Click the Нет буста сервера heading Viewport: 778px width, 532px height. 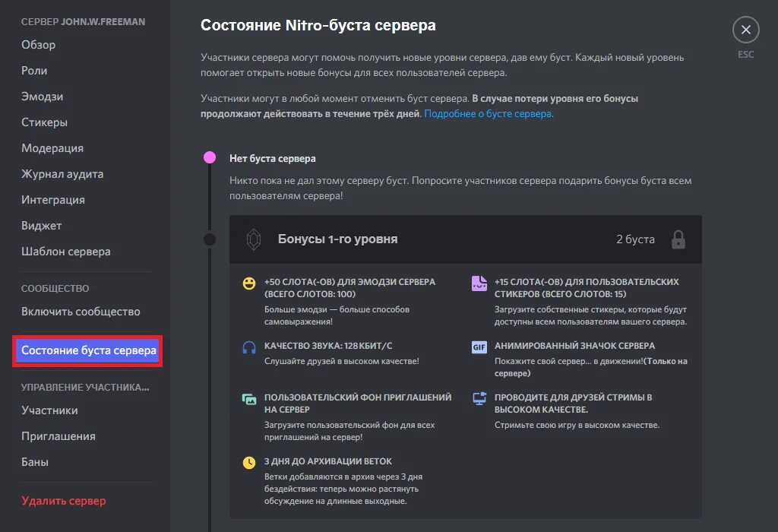[273, 158]
